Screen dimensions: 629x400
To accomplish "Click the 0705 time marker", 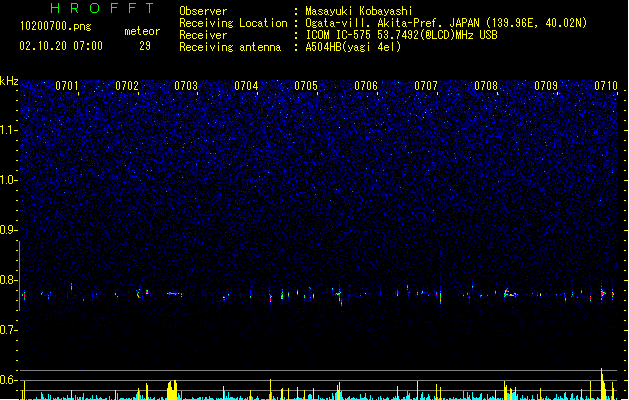I will (306, 86).
